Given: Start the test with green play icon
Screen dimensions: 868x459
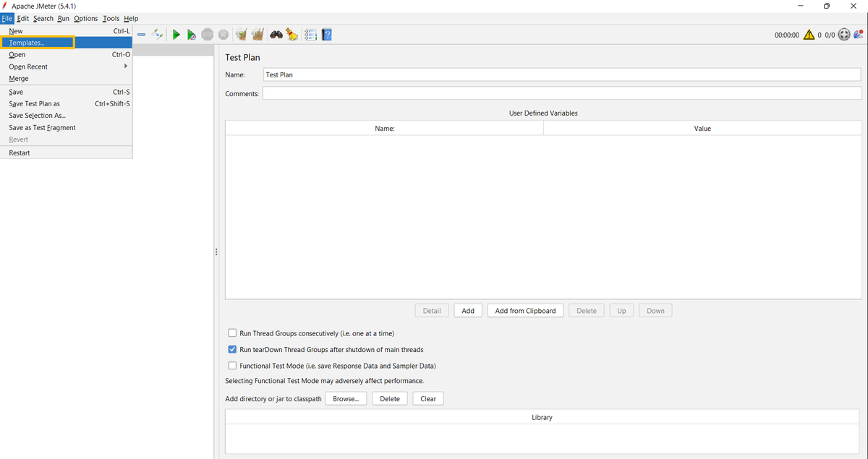Looking at the screenshot, I should point(176,34).
